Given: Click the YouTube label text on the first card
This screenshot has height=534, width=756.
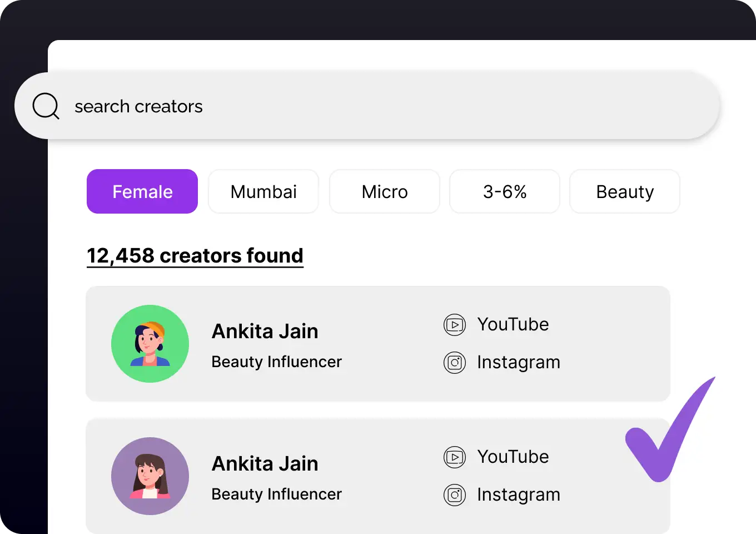Looking at the screenshot, I should (513, 324).
